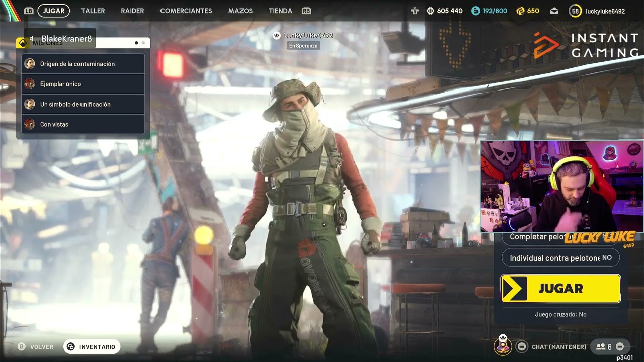Click the BlakeKraner8 voice chat name

pos(66,39)
